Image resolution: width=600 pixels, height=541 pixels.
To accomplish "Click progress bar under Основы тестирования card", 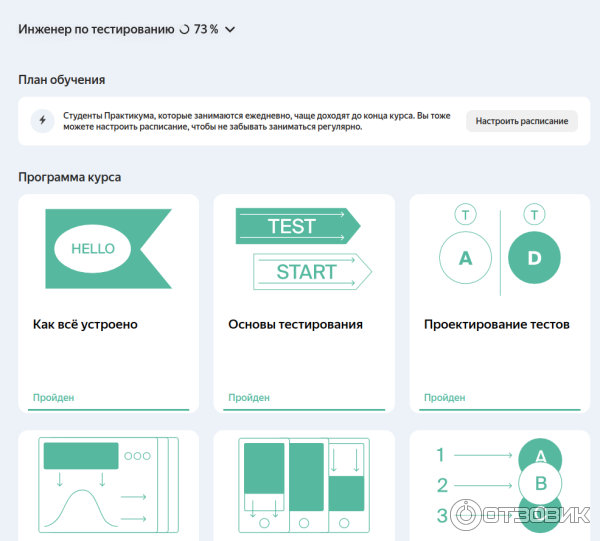I will (304, 409).
